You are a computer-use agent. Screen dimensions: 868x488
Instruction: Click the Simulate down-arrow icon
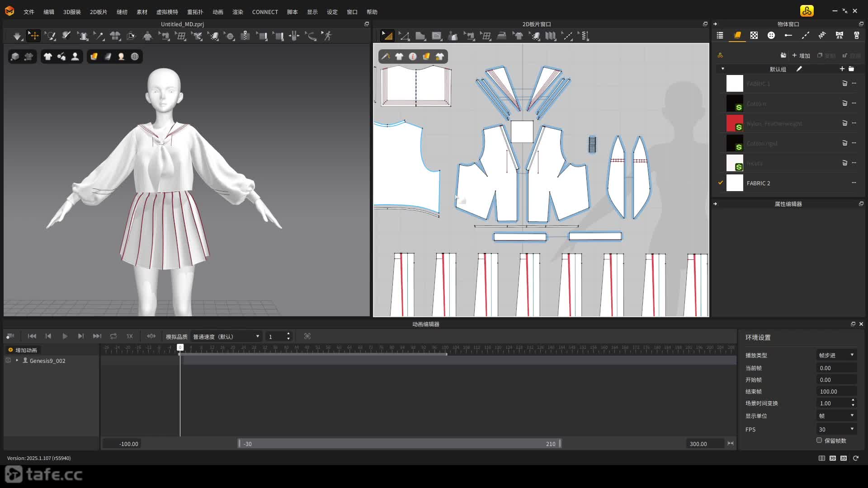point(17,36)
